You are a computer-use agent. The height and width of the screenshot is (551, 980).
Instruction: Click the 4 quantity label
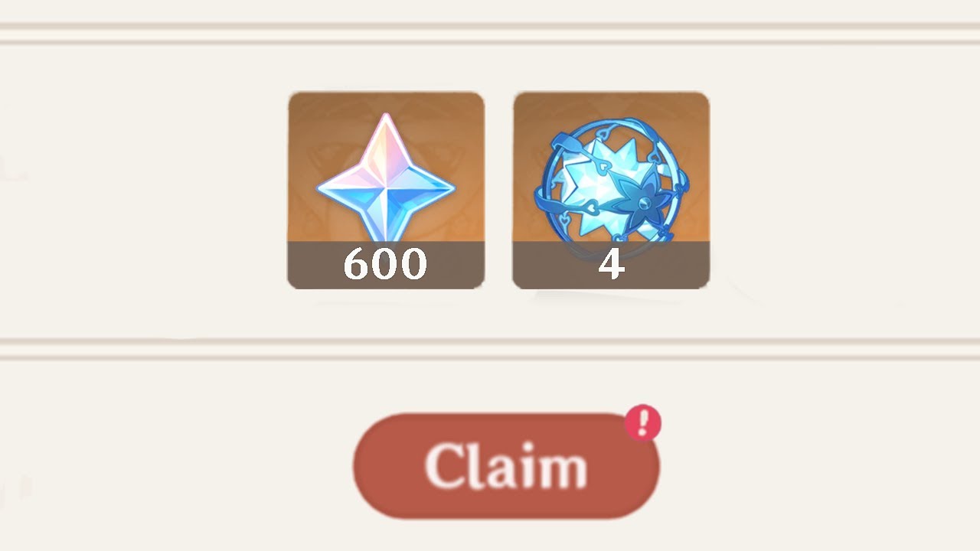pos(611,264)
